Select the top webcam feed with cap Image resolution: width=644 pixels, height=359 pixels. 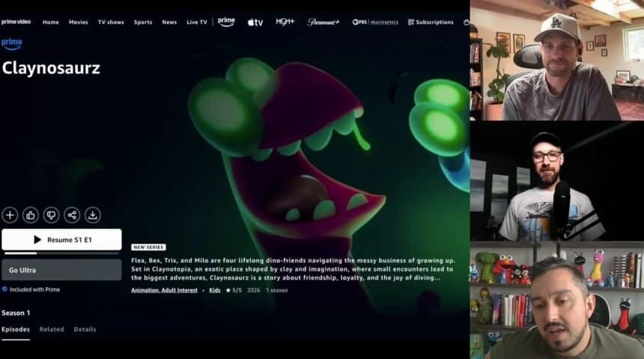click(557, 61)
